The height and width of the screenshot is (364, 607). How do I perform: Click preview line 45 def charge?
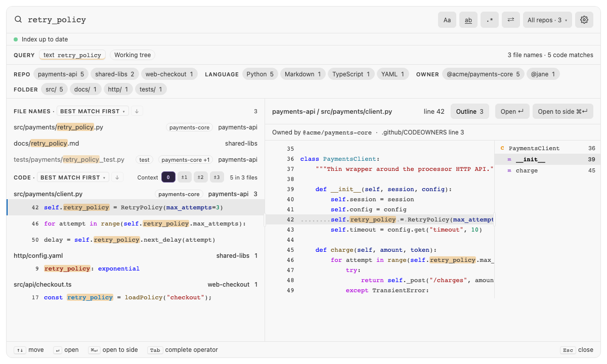click(x=380, y=250)
